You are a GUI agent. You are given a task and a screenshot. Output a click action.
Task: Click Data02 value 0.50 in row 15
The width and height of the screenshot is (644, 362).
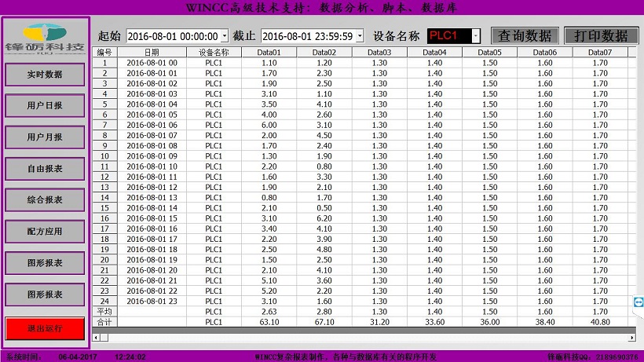(x=324, y=208)
